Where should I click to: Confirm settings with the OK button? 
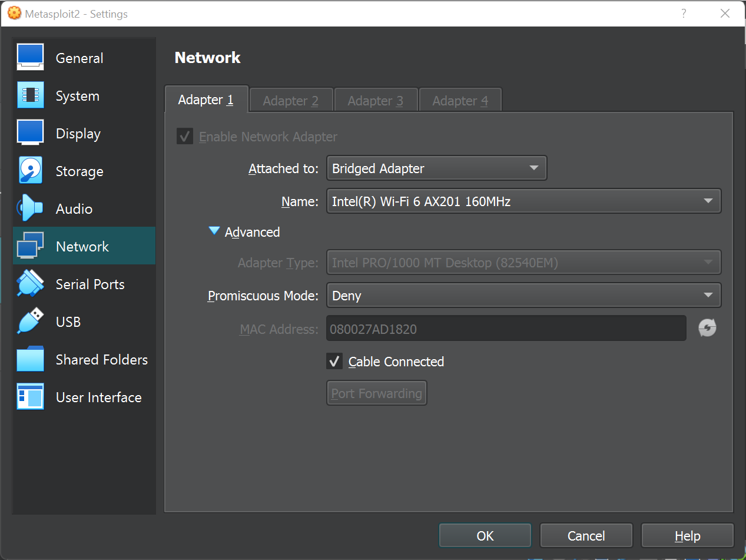[x=485, y=535]
